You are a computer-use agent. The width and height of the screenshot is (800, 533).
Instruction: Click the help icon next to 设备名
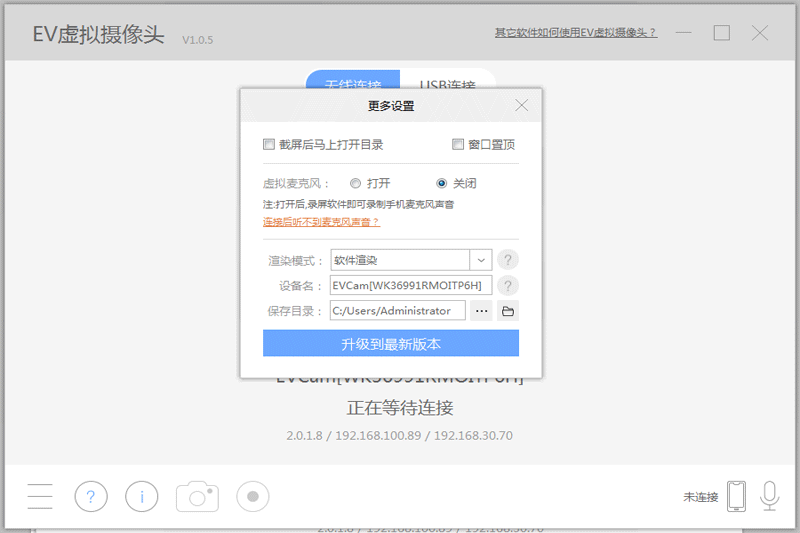pyautogui.click(x=508, y=286)
